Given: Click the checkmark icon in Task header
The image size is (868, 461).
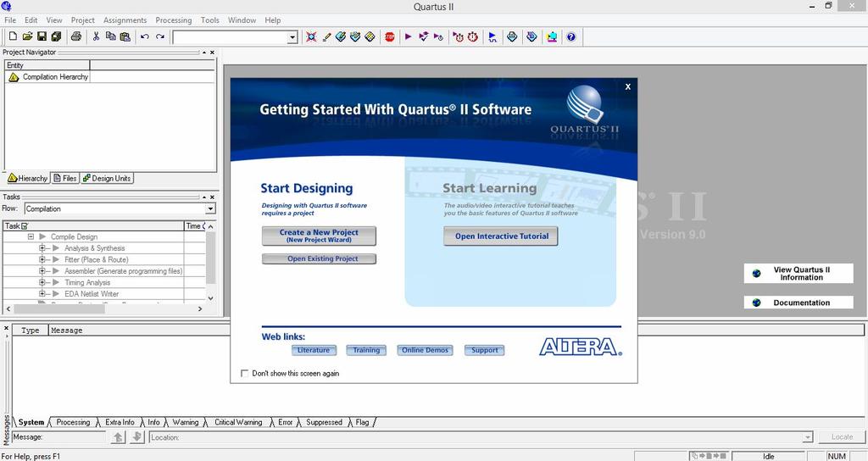Looking at the screenshot, I should click(25, 225).
